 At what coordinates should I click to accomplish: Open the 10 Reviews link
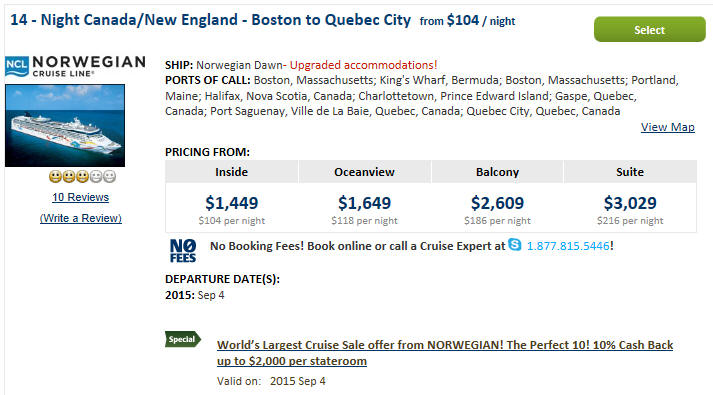pos(80,197)
